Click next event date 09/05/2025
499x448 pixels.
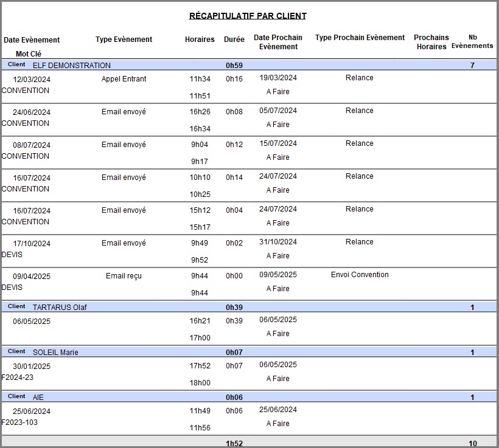tap(278, 274)
